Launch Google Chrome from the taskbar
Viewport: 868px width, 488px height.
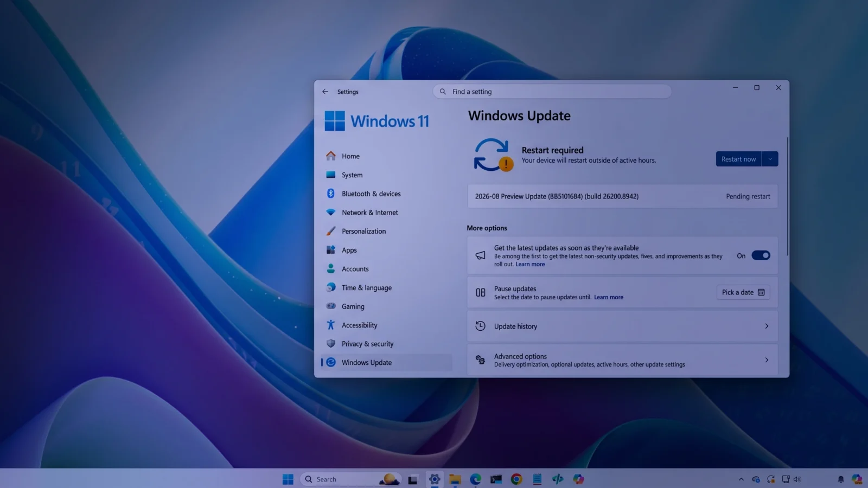(x=516, y=479)
